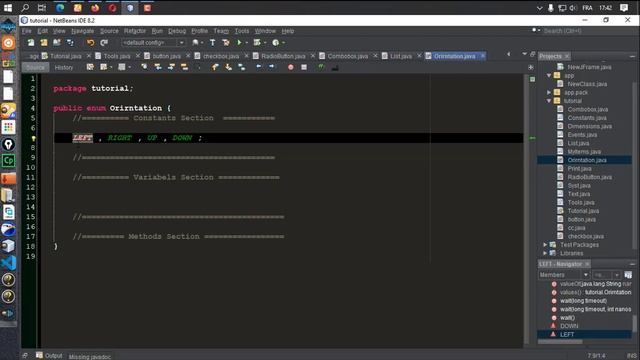Toggle Highlight Search in editor toolbar
Screen dimensions: 640x360
tap(184, 67)
